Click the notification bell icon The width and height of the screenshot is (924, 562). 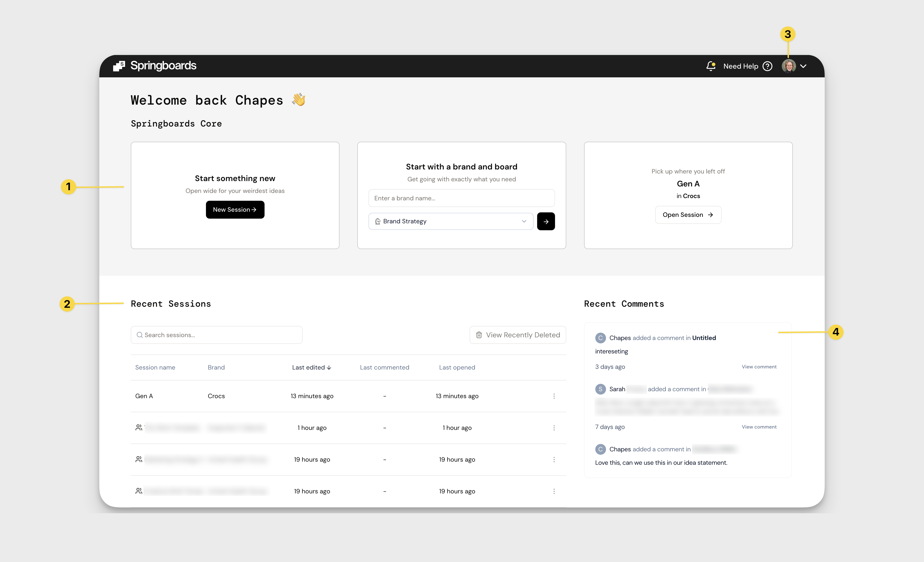coord(710,66)
